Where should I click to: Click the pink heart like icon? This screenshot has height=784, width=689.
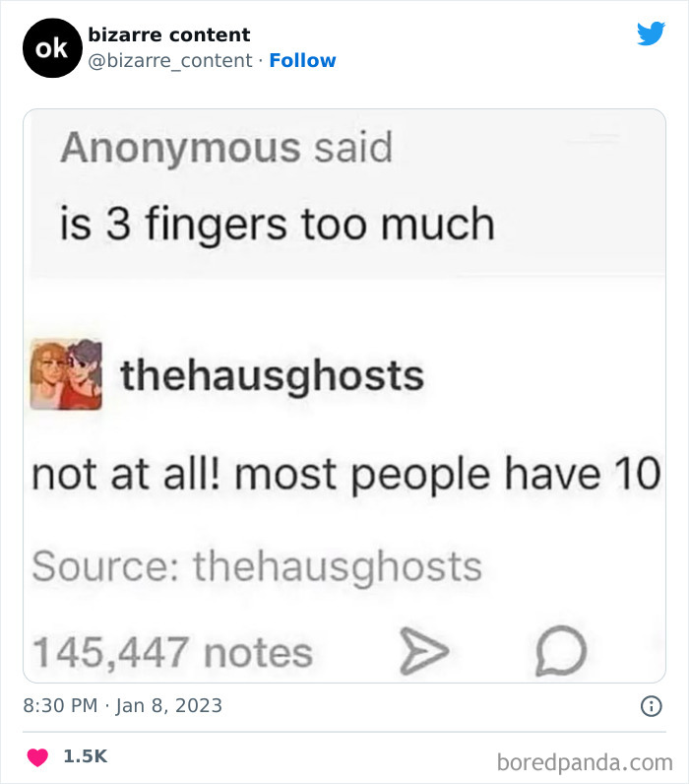(37, 757)
